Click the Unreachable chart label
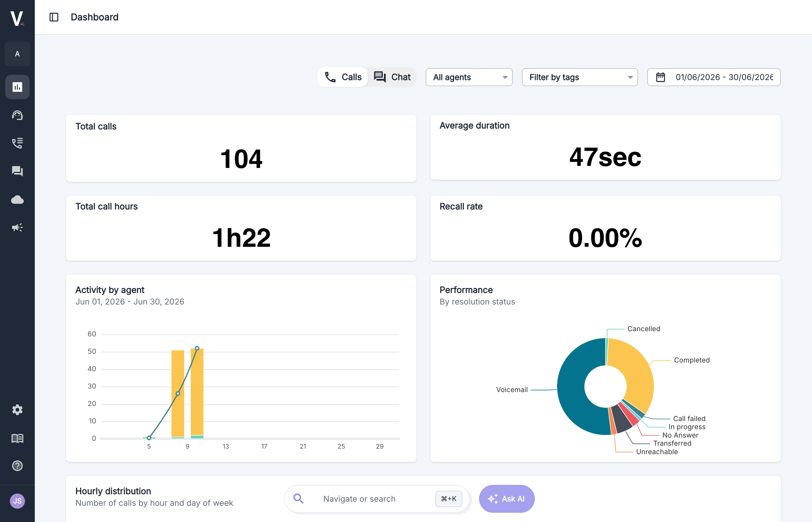 pos(657,452)
